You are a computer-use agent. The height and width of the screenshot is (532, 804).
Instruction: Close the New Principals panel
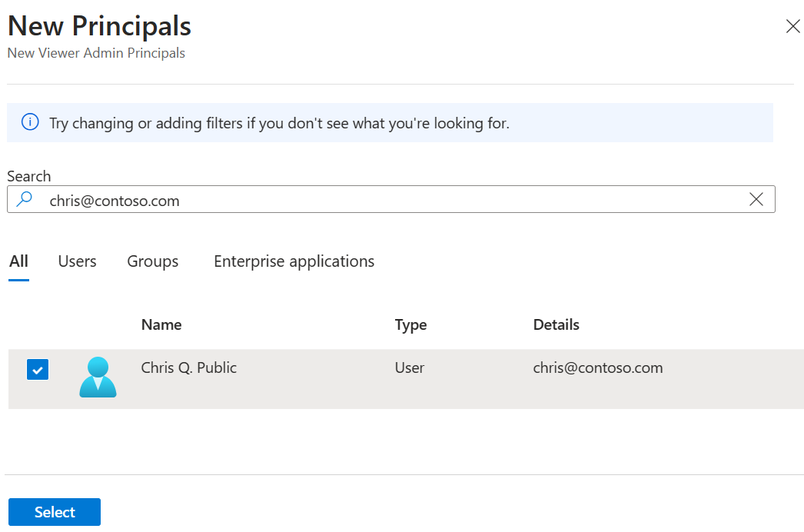793,26
